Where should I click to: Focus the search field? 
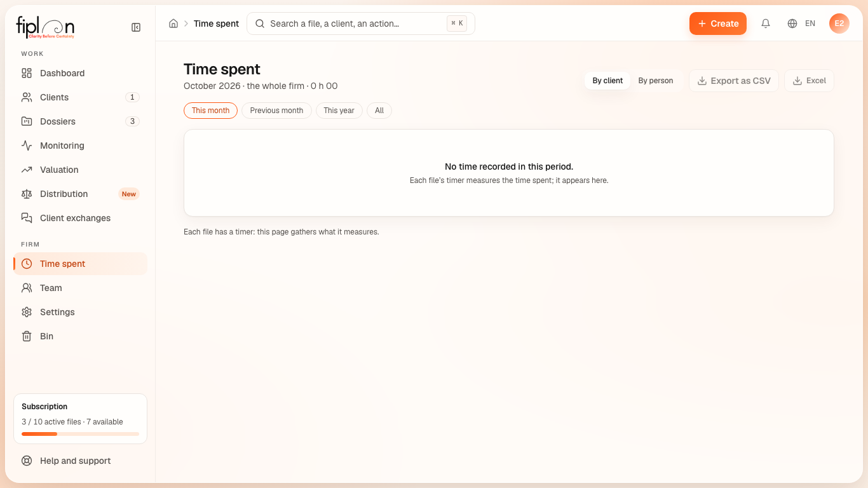point(361,24)
